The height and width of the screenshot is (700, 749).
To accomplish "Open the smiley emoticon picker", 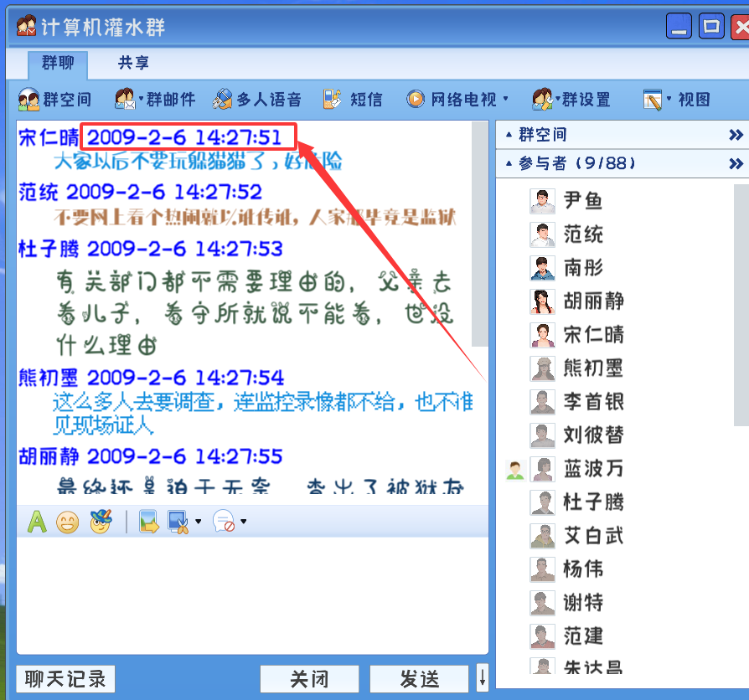I will (67, 522).
